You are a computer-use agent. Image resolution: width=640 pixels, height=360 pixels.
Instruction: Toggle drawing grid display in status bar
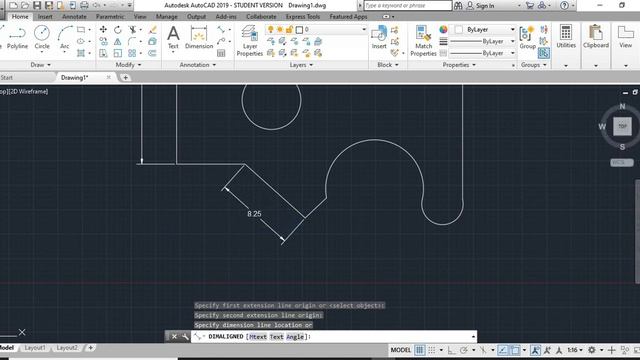419,350
